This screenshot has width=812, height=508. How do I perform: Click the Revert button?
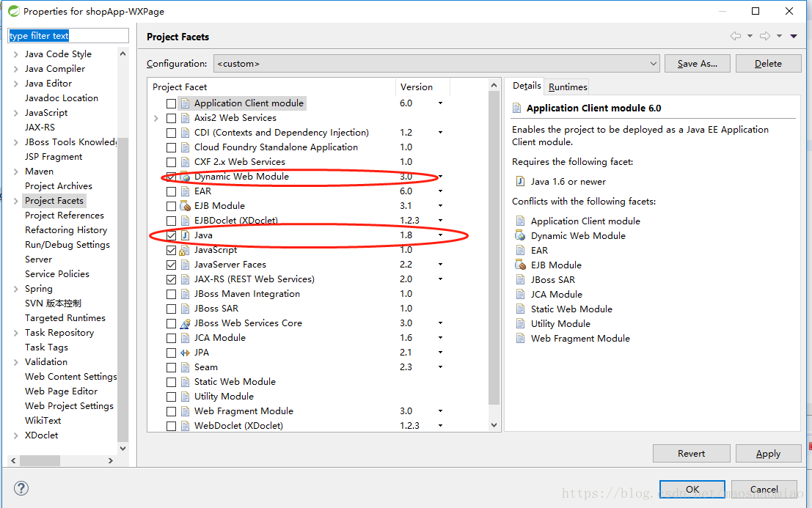coord(692,454)
